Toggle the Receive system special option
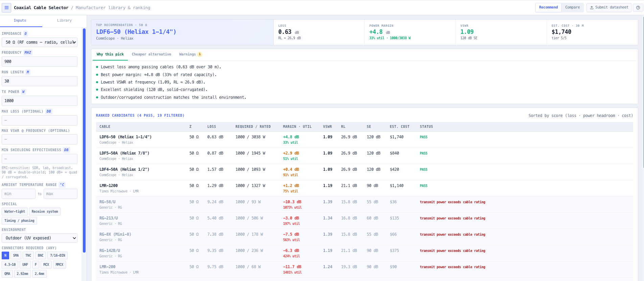Viewport: 644px width, 281px height. (45, 212)
